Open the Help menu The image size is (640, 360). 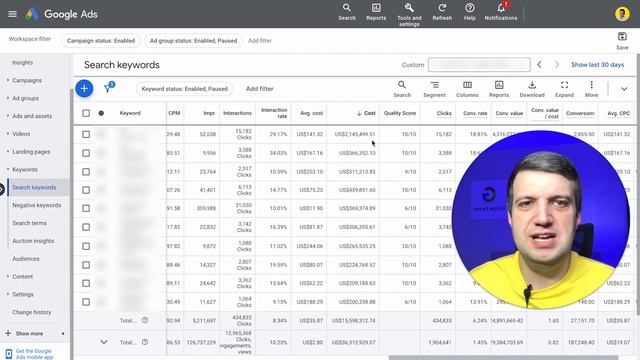469,12
